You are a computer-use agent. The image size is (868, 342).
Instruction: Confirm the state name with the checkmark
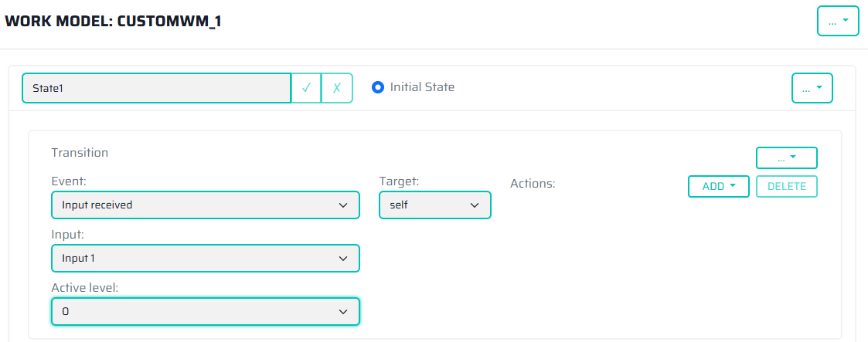(x=306, y=88)
